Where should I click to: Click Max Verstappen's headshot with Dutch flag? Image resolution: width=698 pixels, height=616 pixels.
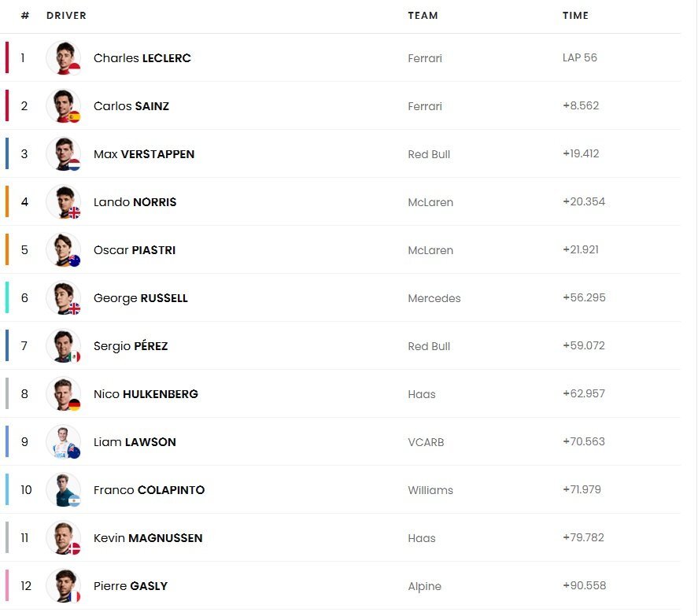[64, 154]
